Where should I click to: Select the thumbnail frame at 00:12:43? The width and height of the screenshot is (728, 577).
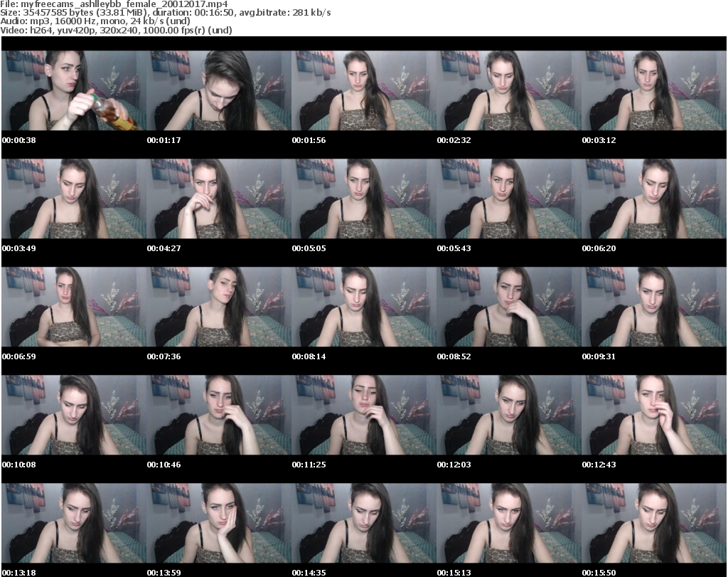click(654, 415)
